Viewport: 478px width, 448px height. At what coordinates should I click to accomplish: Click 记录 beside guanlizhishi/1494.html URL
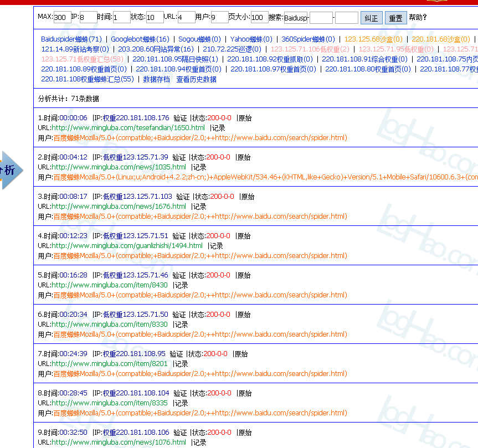215,246
